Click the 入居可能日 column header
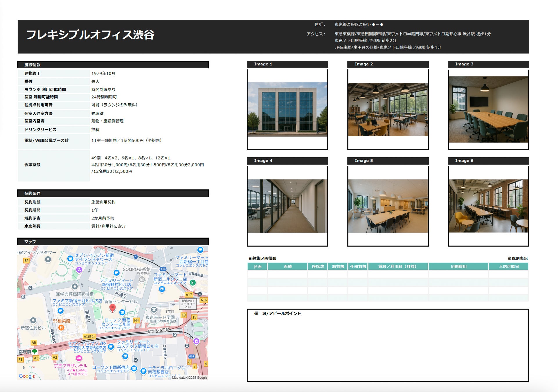558x392 pixels. tap(508, 267)
